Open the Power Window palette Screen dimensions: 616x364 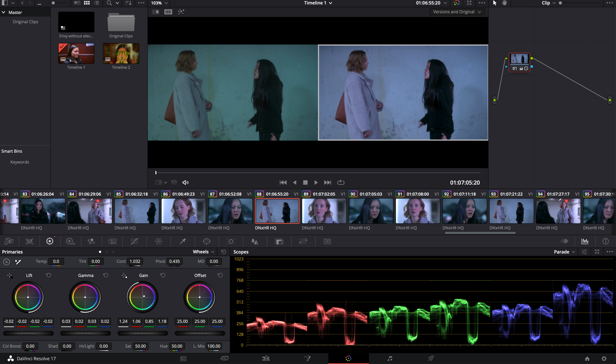pyautogui.click(x=206, y=241)
